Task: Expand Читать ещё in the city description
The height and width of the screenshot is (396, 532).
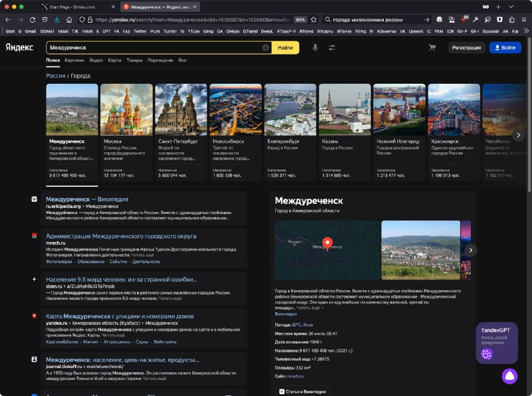Action: pyautogui.click(x=310, y=308)
